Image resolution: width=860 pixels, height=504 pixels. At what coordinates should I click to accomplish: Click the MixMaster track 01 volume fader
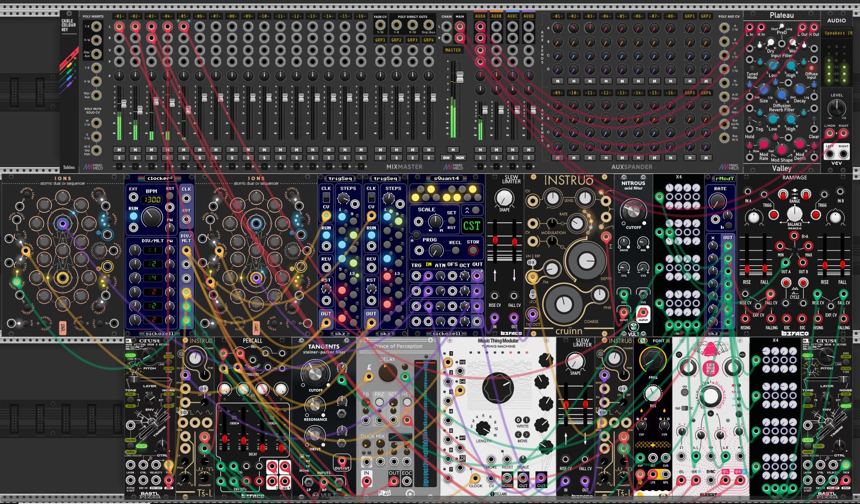123,104
